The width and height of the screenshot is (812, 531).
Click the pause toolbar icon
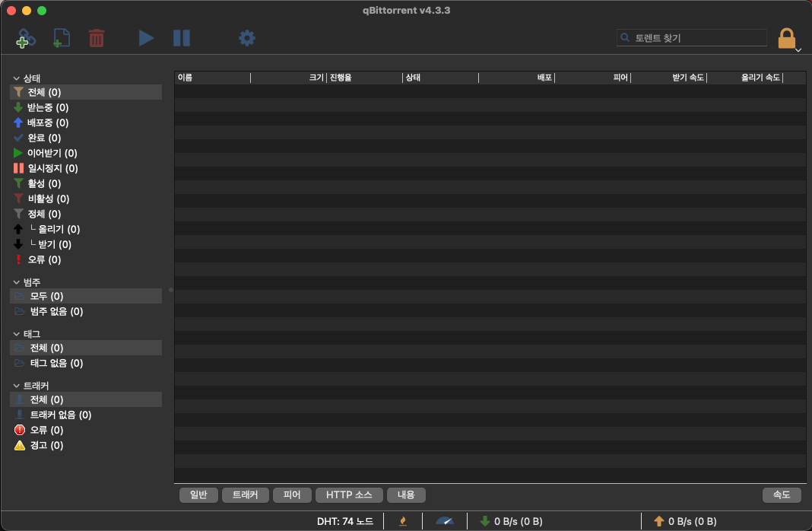pyautogui.click(x=181, y=38)
